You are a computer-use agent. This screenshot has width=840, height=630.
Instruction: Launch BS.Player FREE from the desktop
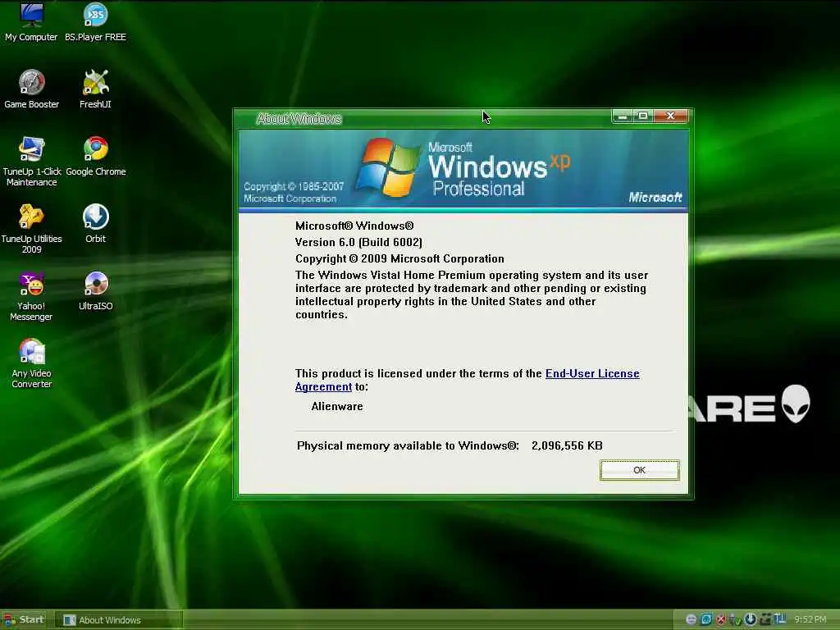click(95, 22)
